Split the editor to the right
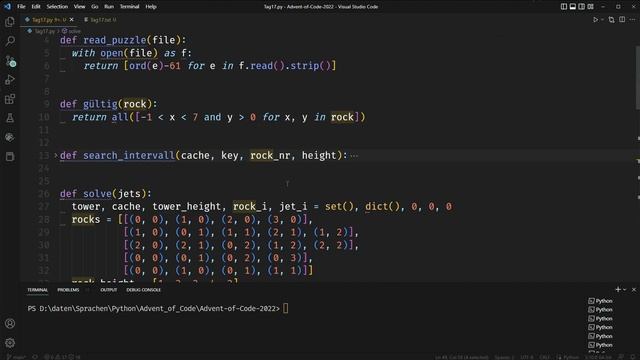 [622, 20]
